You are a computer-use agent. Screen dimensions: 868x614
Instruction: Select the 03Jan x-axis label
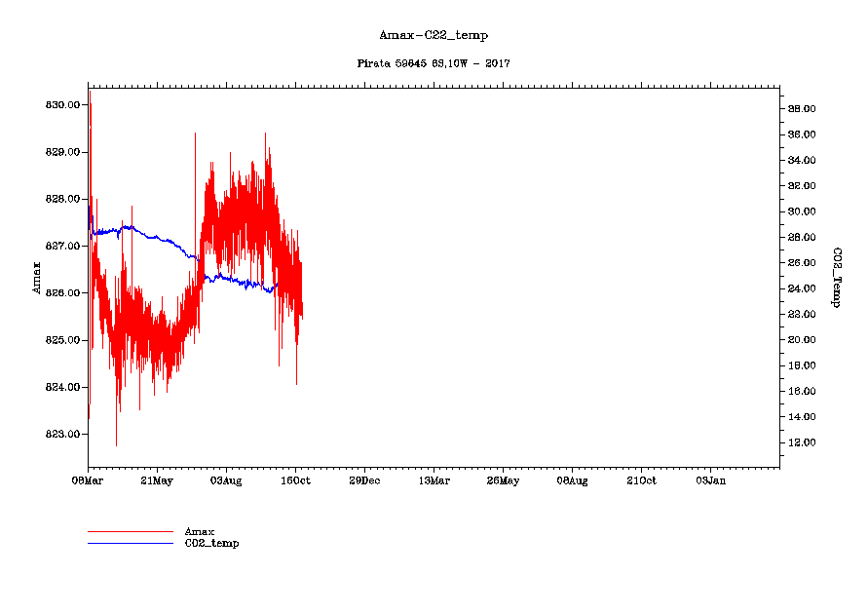(710, 480)
